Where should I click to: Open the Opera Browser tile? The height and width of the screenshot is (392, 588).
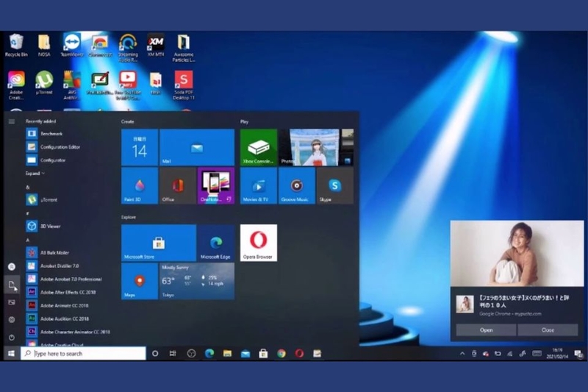[259, 243]
